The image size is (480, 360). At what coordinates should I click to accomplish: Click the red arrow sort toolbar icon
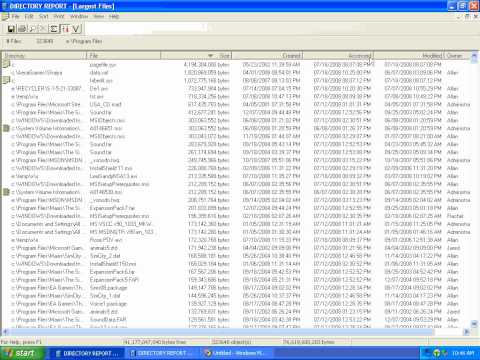65,29
